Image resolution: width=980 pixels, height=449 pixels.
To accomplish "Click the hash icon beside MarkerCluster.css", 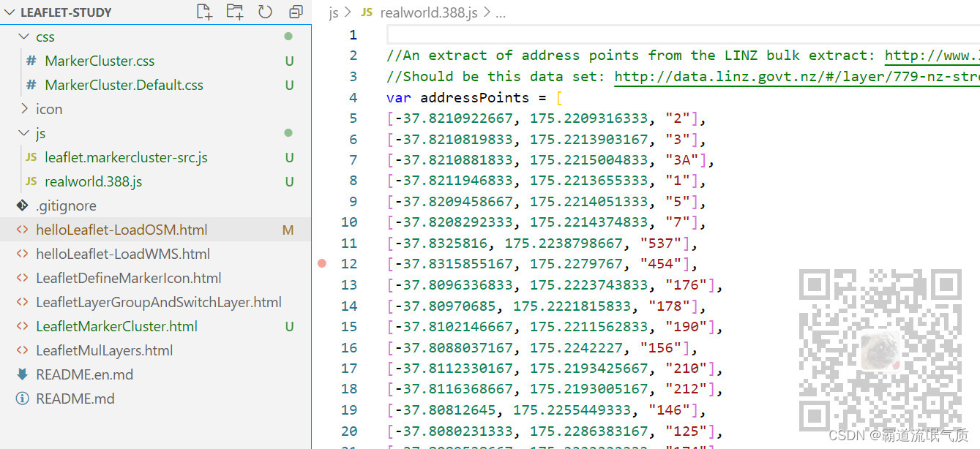I will tap(31, 61).
